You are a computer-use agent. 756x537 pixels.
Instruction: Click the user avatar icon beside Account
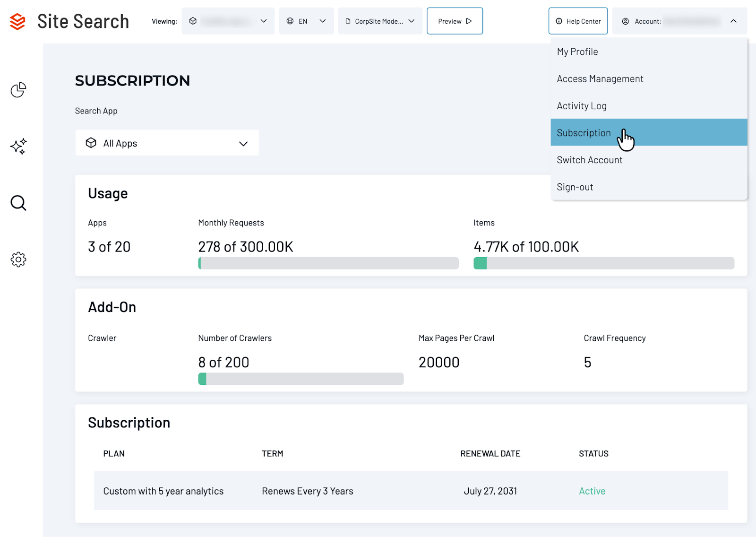click(x=626, y=21)
